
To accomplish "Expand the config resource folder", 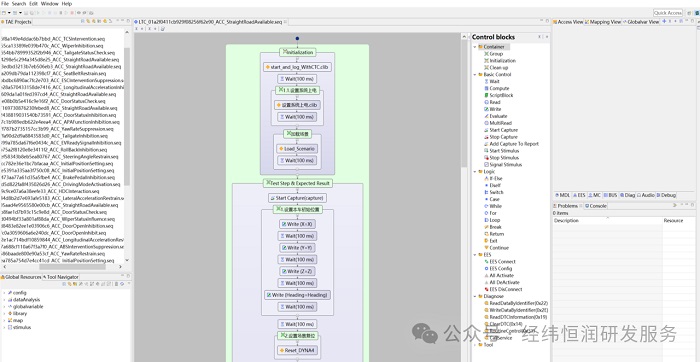I will tap(4, 293).
